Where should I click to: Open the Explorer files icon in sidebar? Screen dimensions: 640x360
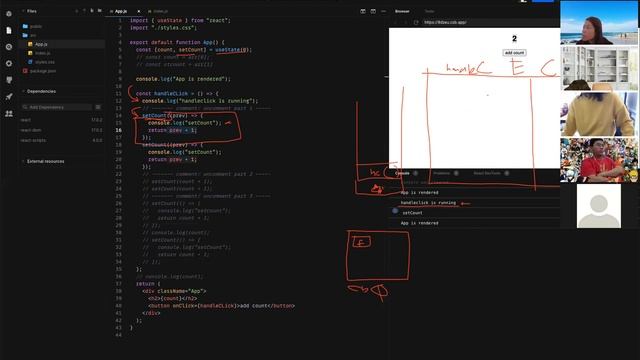point(9,31)
